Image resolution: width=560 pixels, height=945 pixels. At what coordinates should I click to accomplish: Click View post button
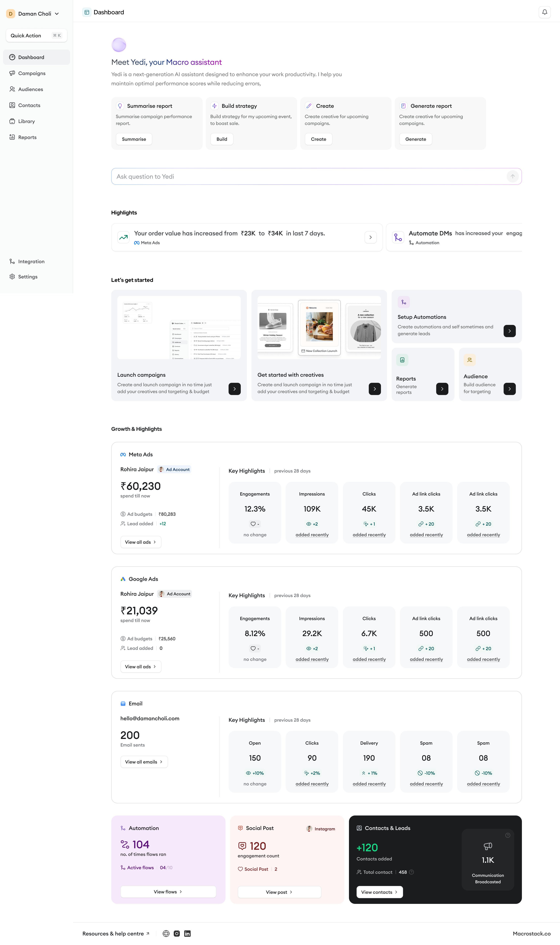[280, 892]
